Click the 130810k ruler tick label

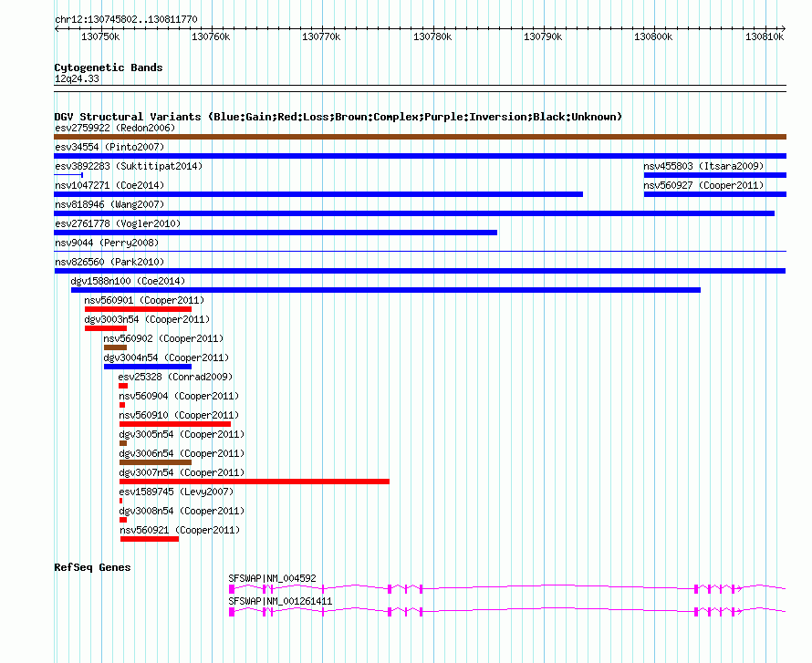pyautogui.click(x=765, y=36)
